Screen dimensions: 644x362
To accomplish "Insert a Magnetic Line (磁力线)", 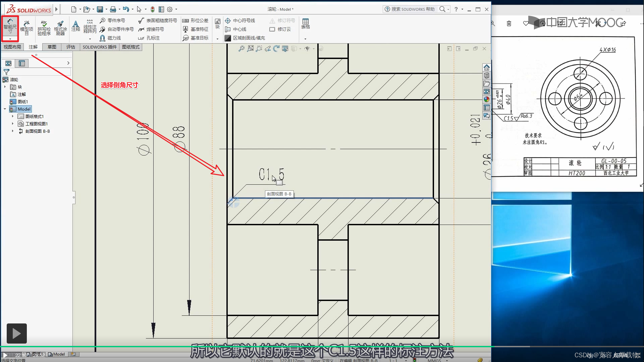I will click(x=110, y=38).
